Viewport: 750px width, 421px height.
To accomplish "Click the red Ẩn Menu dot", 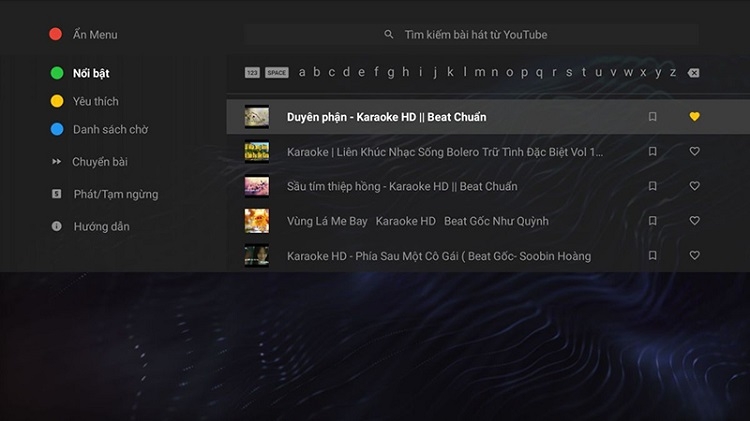I will [x=55, y=34].
